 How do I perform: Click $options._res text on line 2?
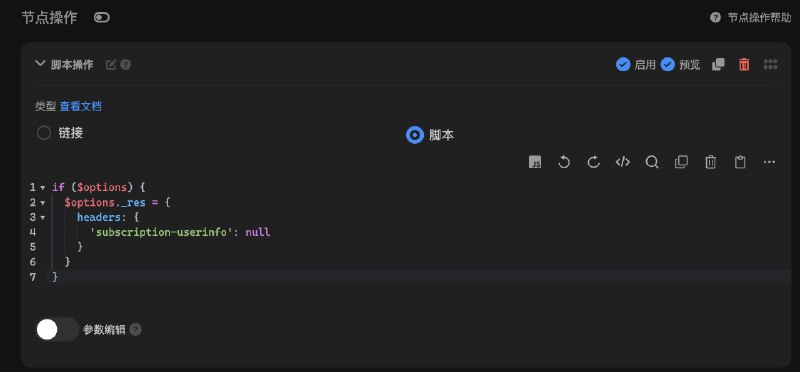click(105, 203)
